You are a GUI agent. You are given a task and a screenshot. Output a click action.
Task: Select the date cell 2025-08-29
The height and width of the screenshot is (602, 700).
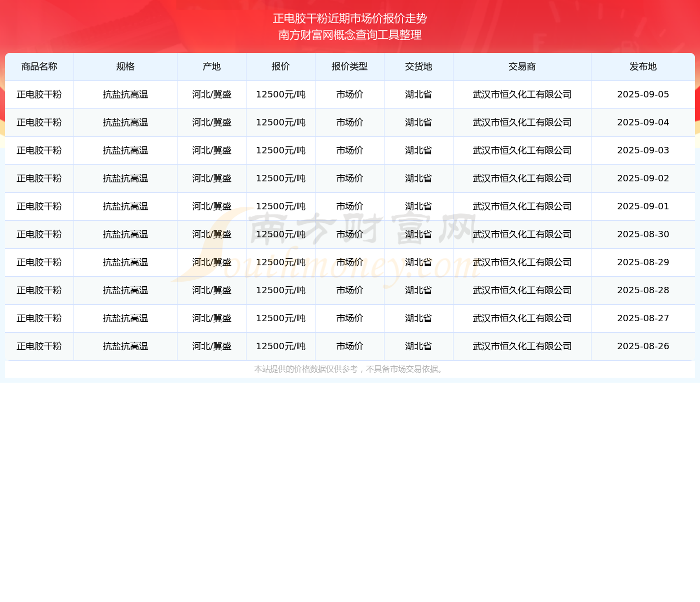pyautogui.click(x=643, y=262)
